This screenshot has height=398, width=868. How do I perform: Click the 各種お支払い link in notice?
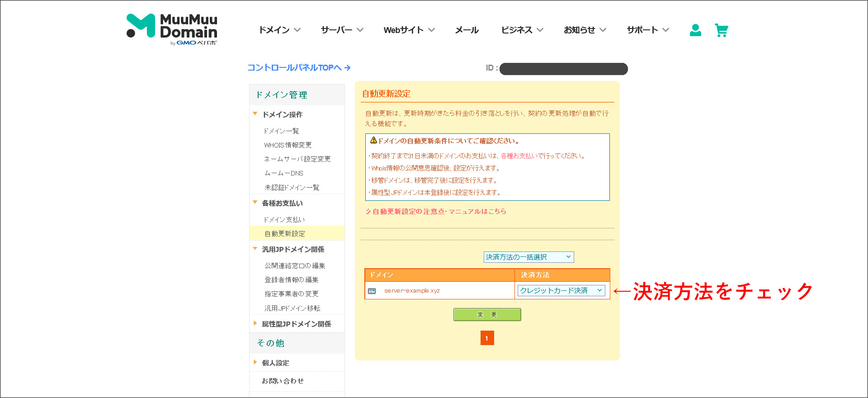click(519, 156)
